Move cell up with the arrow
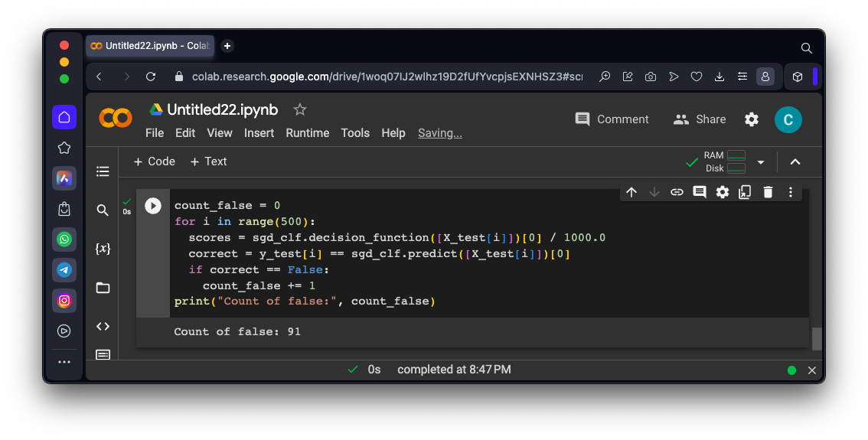The width and height of the screenshot is (868, 440). click(631, 192)
